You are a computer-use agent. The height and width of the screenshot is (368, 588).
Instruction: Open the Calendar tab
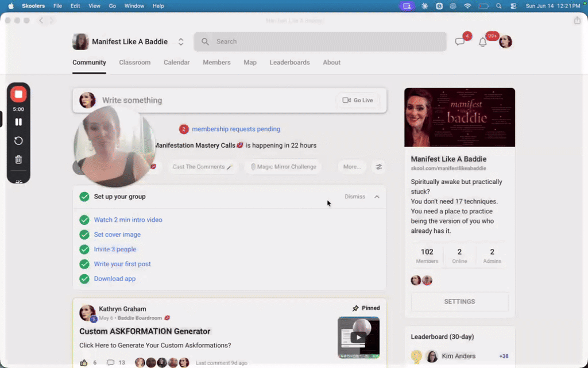click(177, 62)
